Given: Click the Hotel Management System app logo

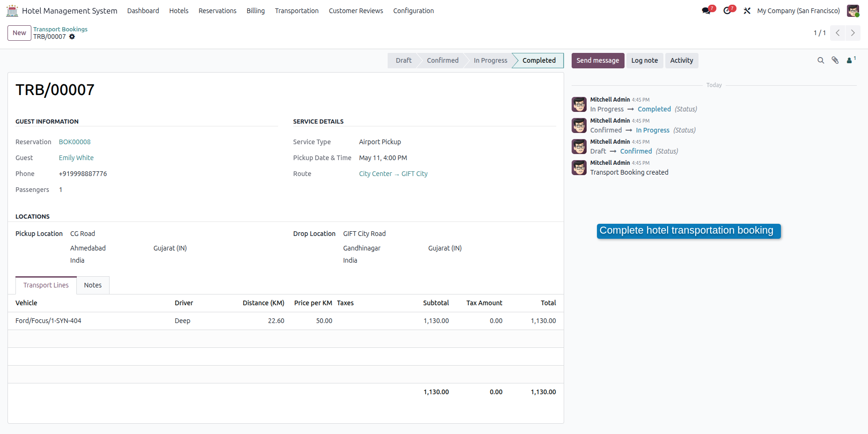Looking at the screenshot, I should pos(12,11).
